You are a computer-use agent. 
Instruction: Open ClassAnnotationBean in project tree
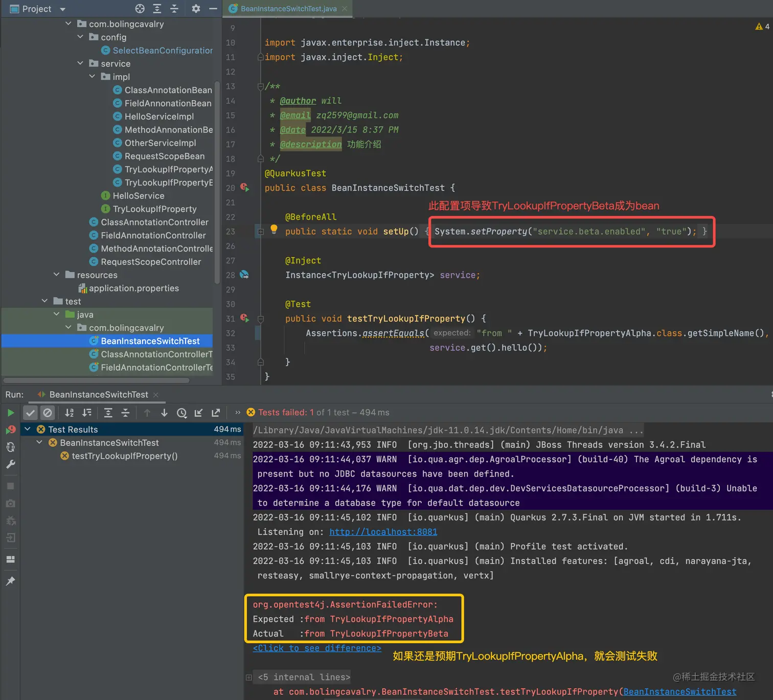coord(163,90)
